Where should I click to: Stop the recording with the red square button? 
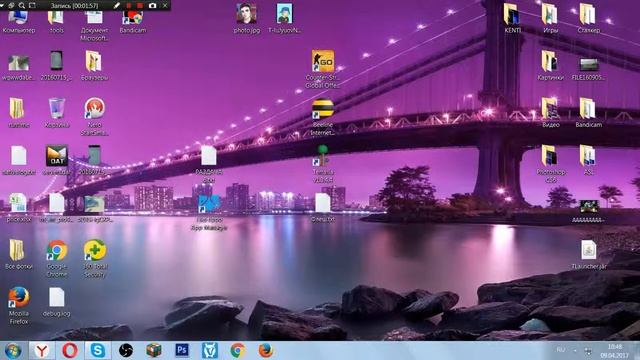pos(140,6)
